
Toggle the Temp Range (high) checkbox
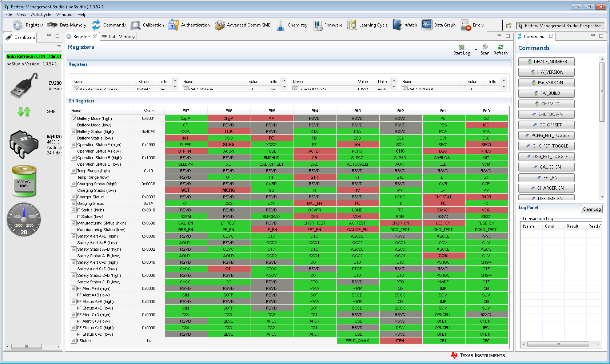tap(74, 171)
